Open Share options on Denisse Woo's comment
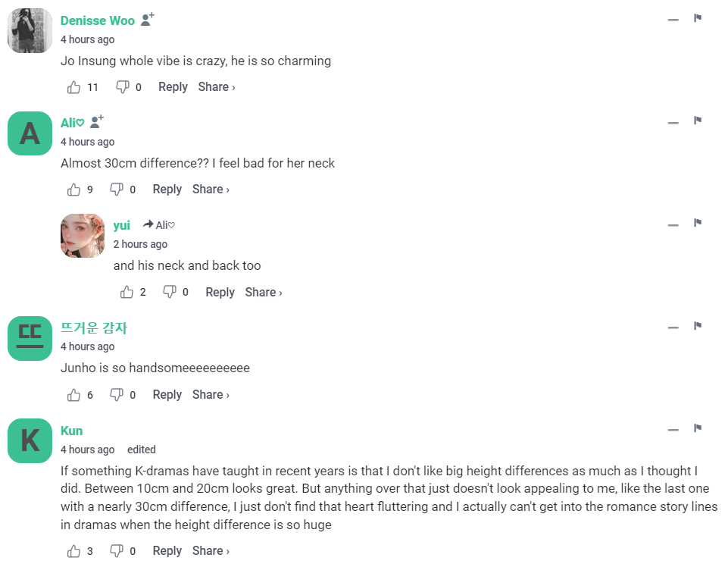This screenshot has width=728, height=564. [216, 87]
